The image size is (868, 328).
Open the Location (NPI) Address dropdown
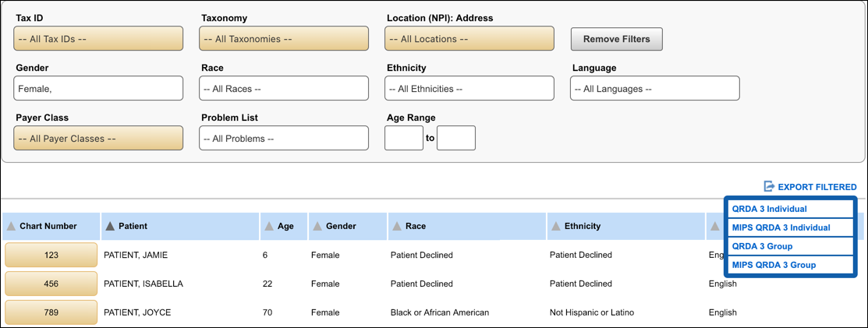(x=469, y=39)
